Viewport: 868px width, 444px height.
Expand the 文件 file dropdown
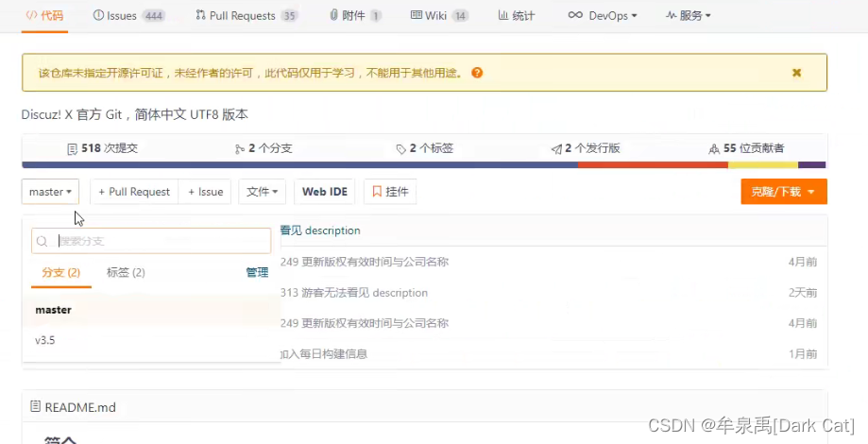[262, 192]
